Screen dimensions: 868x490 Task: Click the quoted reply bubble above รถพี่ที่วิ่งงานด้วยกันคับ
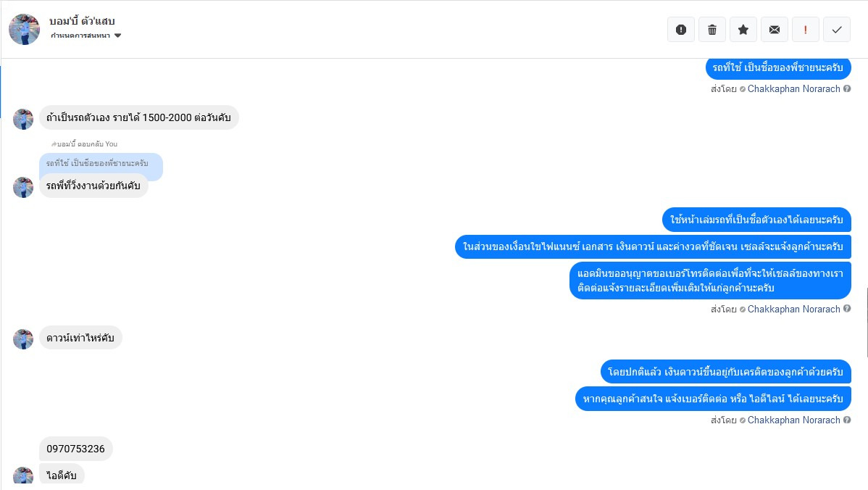pyautogui.click(x=100, y=163)
